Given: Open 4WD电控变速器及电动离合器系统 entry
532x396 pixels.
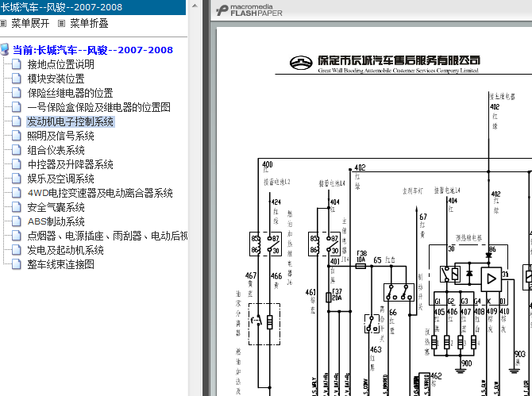Looking at the screenshot, I should (100, 193).
